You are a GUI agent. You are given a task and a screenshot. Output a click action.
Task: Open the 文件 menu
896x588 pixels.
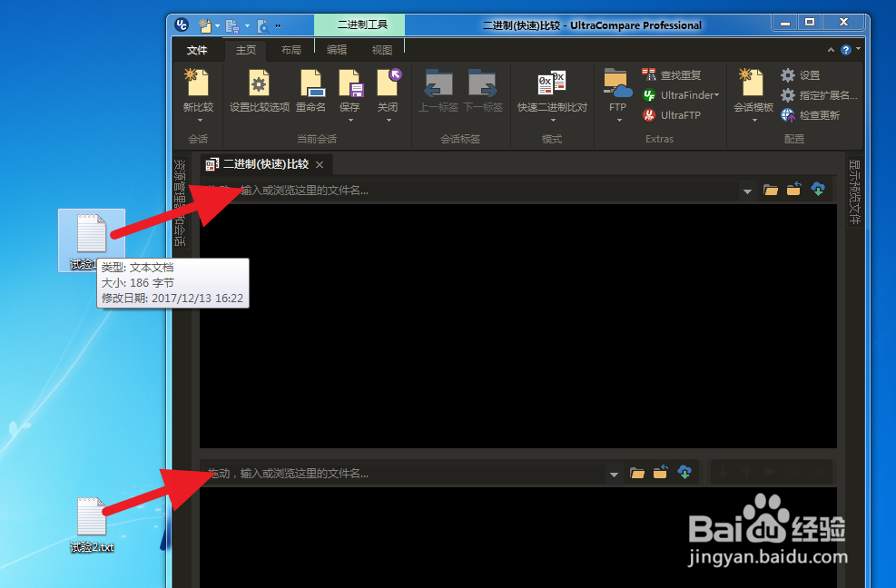coord(197,50)
